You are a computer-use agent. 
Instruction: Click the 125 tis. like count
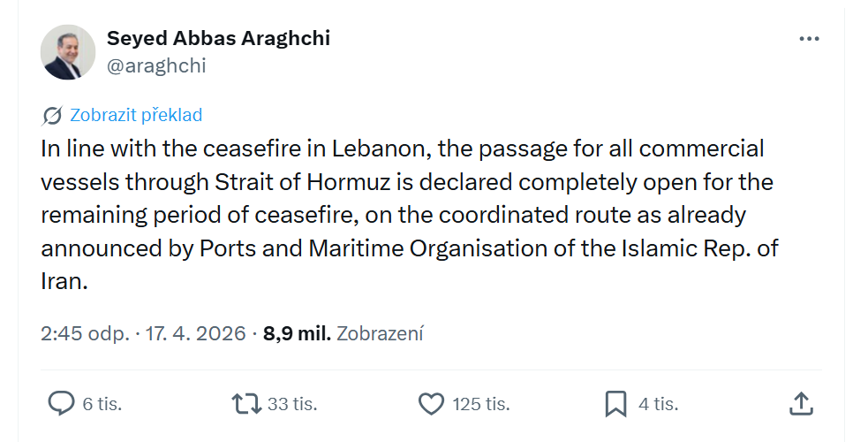(x=481, y=404)
